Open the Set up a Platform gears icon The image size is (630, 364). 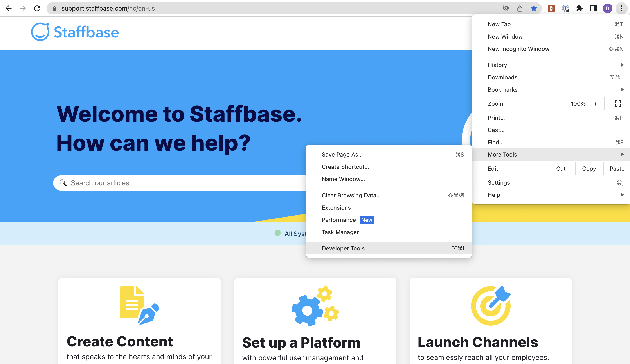pyautogui.click(x=315, y=306)
